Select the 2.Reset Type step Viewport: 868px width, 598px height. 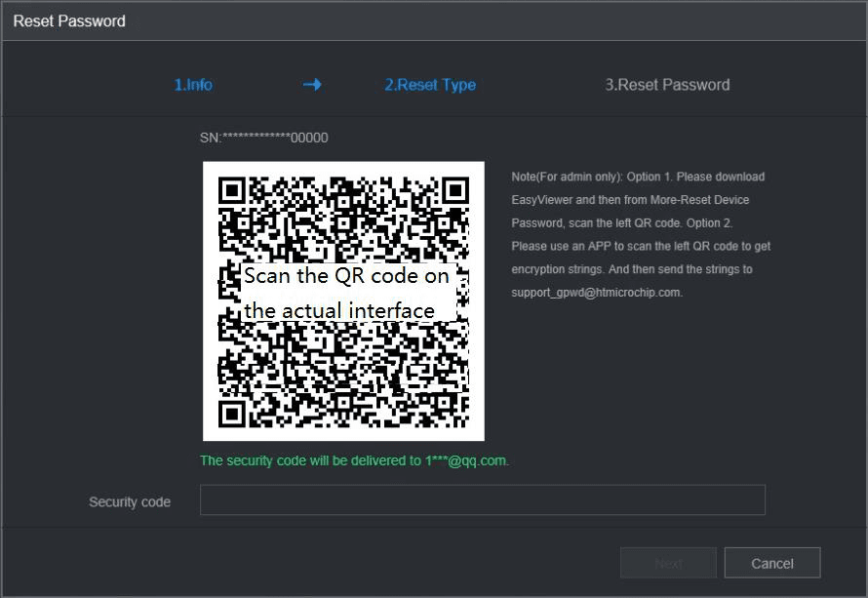pyautogui.click(x=430, y=85)
